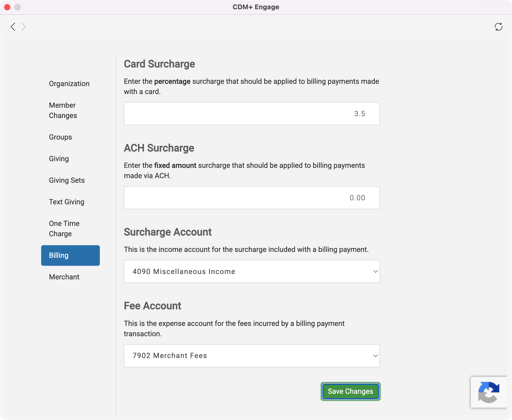The image size is (512, 420).
Task: Go forward with the right arrow icon
Action: tap(24, 27)
